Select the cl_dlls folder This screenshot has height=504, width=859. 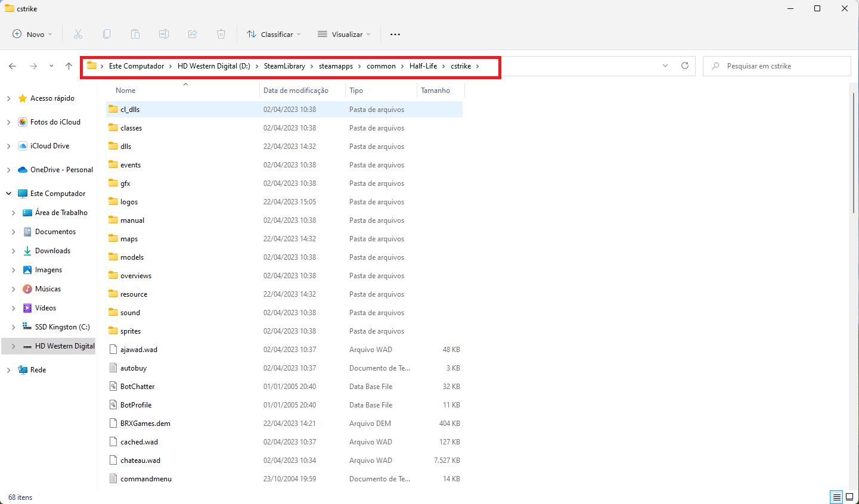point(284,110)
